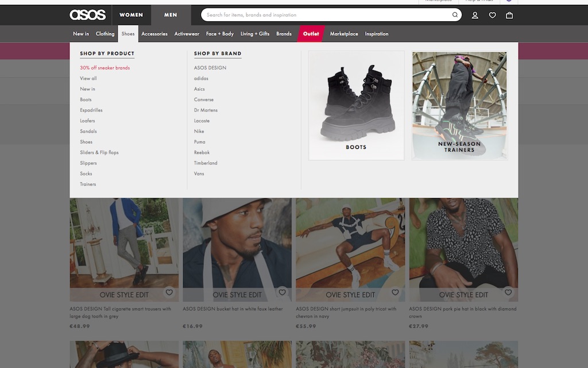Open the Living + Gifts menu
This screenshot has width=588, height=368.
[x=255, y=34]
